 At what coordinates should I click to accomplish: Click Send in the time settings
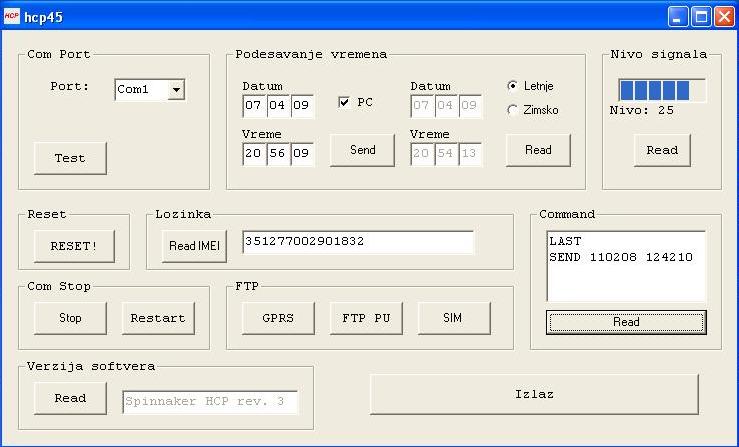362,150
